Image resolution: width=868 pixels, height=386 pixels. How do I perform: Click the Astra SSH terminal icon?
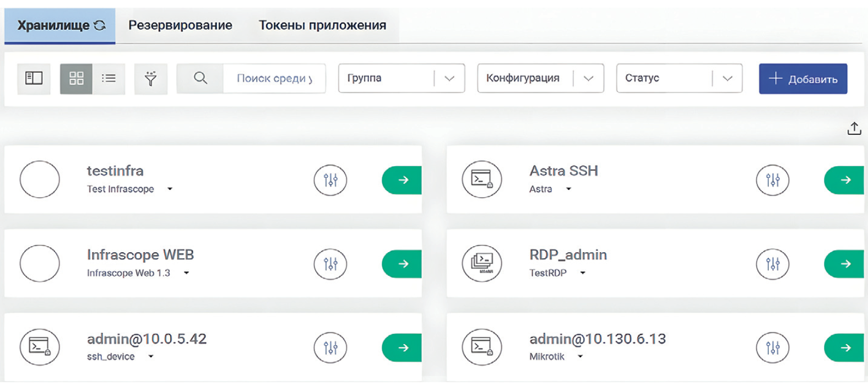[x=481, y=180]
